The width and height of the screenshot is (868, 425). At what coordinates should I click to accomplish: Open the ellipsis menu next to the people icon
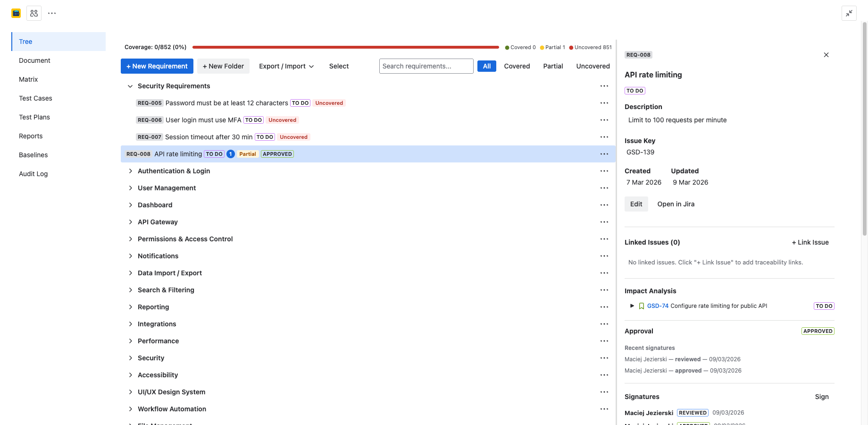(x=52, y=13)
